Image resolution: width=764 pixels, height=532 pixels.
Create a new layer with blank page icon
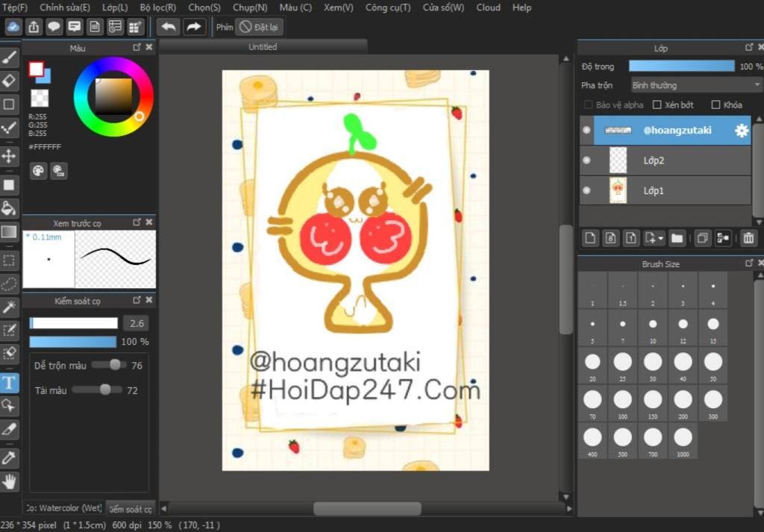pyautogui.click(x=591, y=238)
